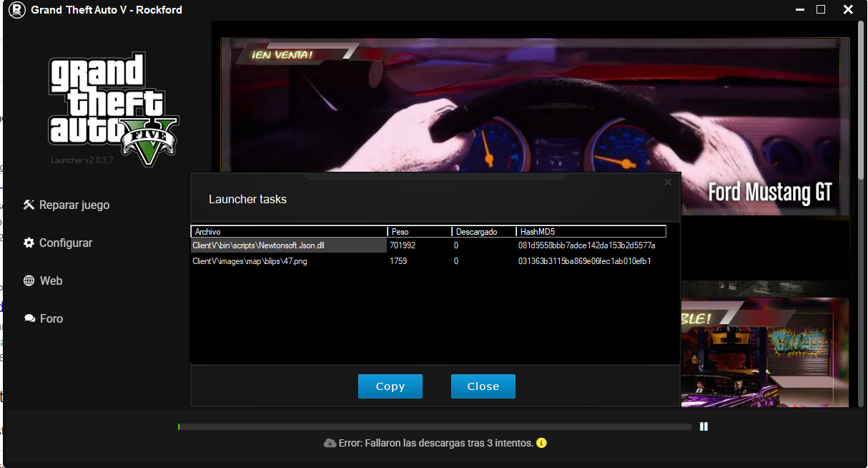Click the Web globe icon
868x468 pixels.
point(29,281)
